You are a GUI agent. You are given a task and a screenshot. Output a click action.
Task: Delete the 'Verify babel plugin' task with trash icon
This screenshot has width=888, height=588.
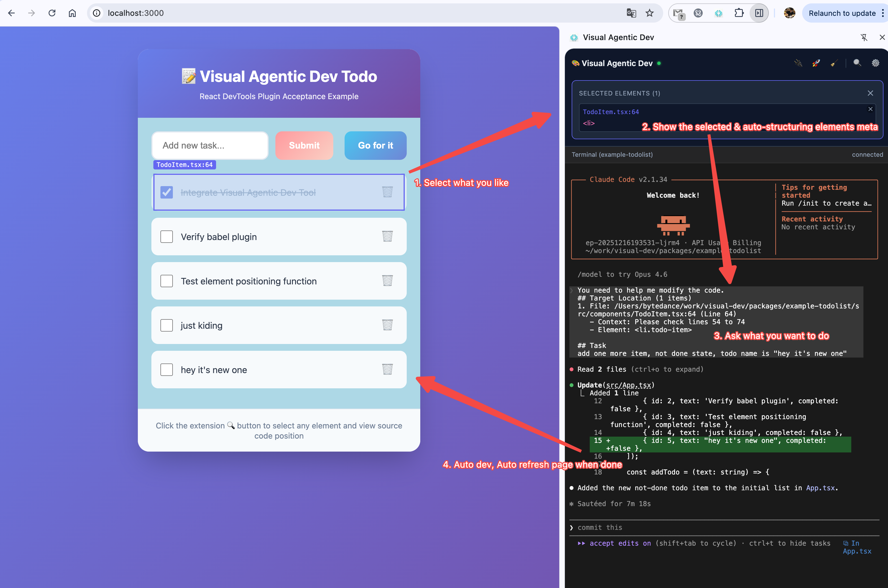387,236
